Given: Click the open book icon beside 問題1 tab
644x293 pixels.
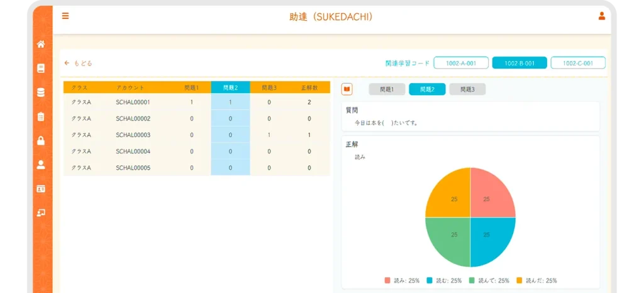Looking at the screenshot, I should pos(347,89).
